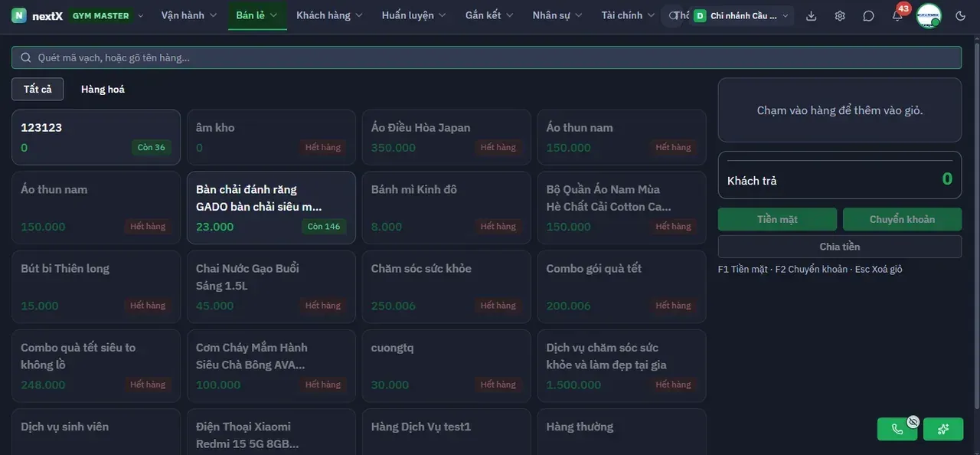This screenshot has width=980, height=455.
Task: Click the Khách trả amount value
Action: click(947, 179)
